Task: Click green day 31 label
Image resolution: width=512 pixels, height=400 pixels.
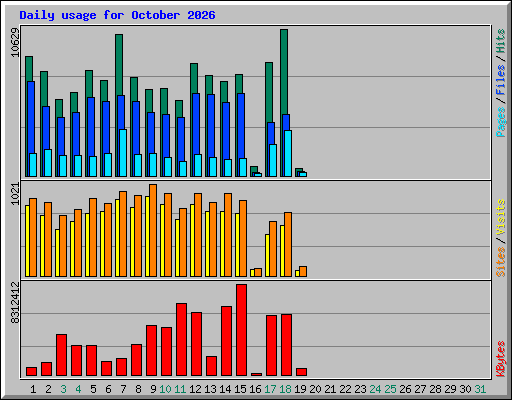Action: pyautogui.click(x=480, y=389)
